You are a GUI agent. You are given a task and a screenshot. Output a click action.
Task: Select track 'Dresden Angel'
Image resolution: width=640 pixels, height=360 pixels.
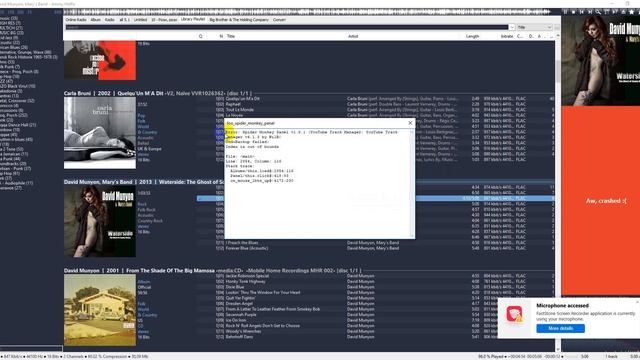[239, 304]
